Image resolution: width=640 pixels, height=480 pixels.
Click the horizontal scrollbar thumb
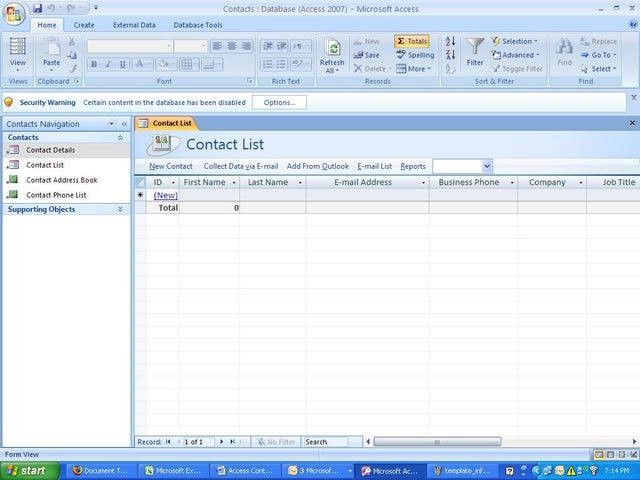pos(437,442)
